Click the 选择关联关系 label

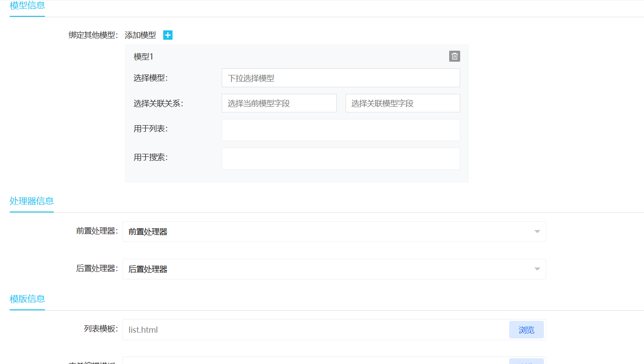[158, 104]
